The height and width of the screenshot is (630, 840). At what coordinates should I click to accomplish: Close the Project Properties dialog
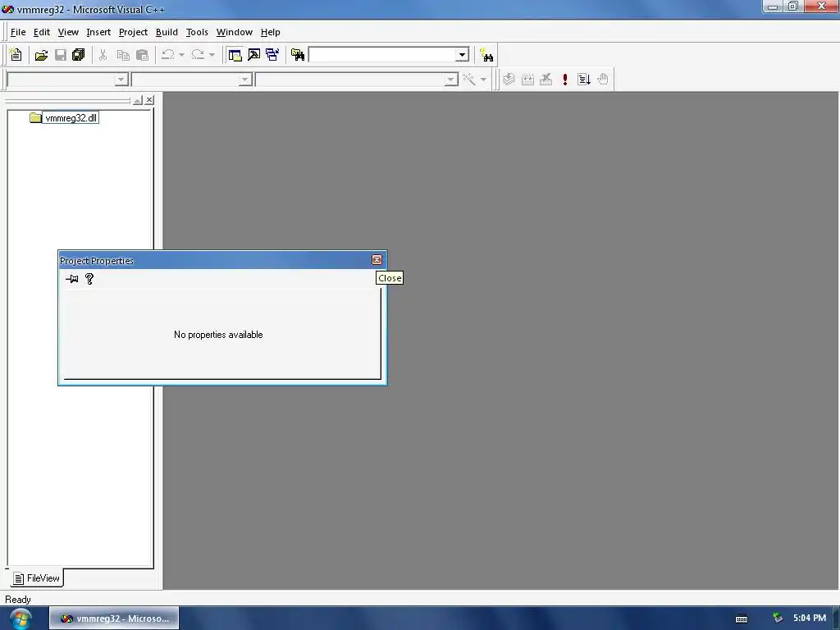pos(377,260)
